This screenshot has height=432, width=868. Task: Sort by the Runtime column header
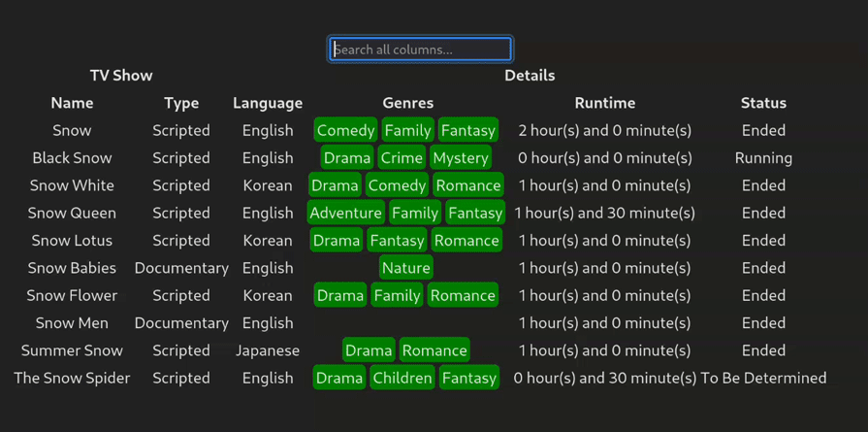coord(604,103)
